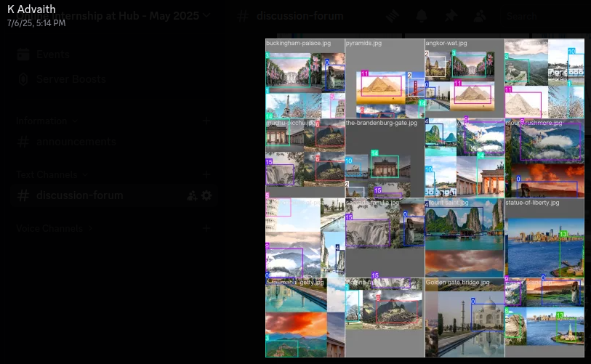Click into the Search field
Screen dimensions: 591x364
tap(538, 16)
